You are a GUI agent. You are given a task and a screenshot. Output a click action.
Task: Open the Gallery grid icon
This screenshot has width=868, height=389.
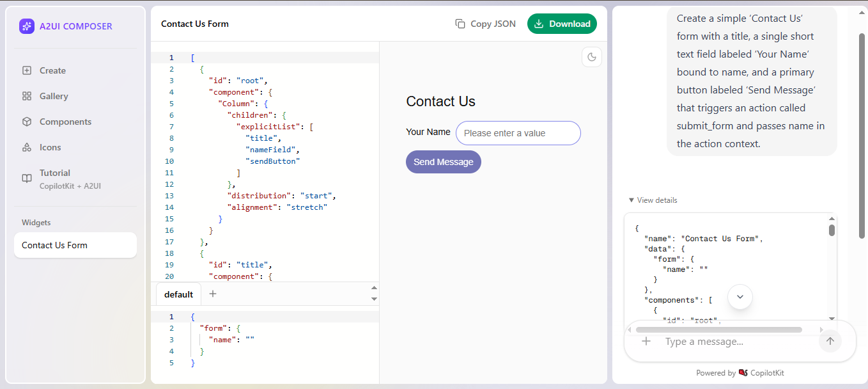pyautogui.click(x=27, y=96)
